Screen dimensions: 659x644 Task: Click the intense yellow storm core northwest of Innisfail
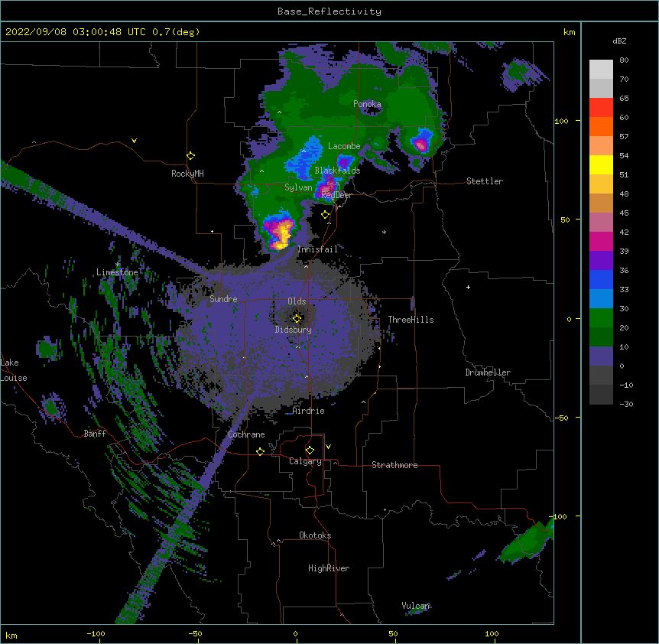(281, 235)
